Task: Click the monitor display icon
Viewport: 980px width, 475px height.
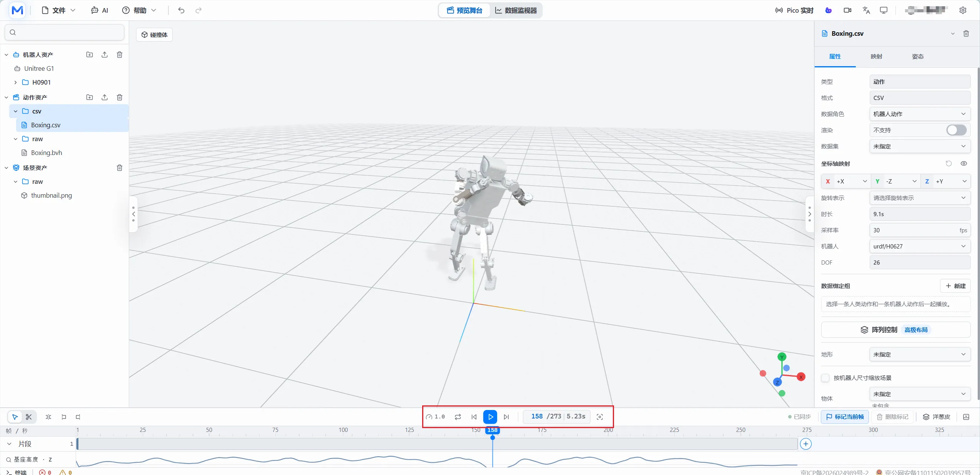Action: [883, 10]
